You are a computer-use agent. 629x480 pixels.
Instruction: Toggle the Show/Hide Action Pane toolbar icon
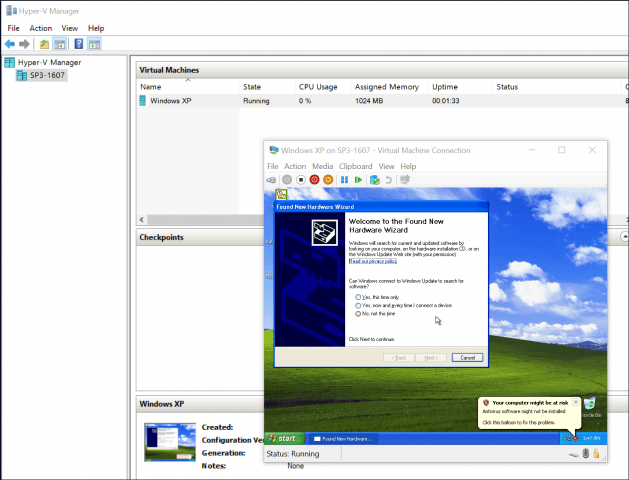(95, 44)
